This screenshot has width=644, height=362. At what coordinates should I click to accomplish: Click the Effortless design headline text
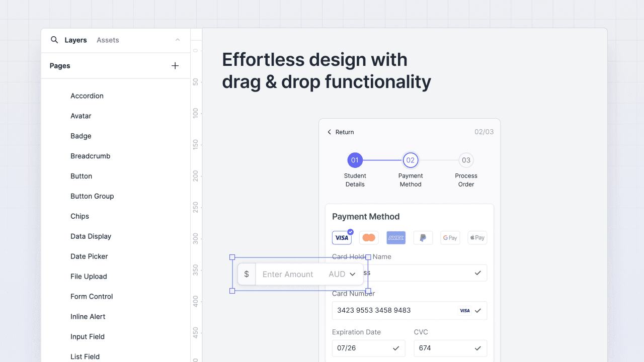[x=327, y=70]
